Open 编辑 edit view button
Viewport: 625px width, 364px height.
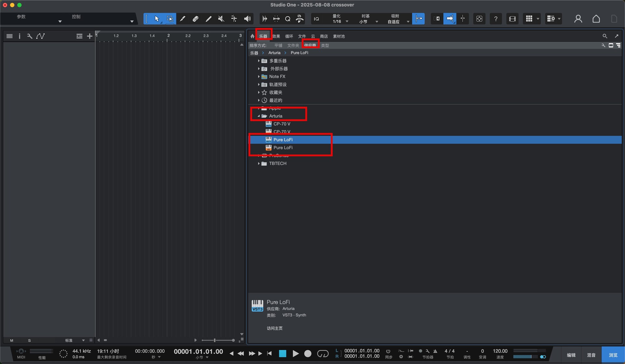[x=571, y=355]
